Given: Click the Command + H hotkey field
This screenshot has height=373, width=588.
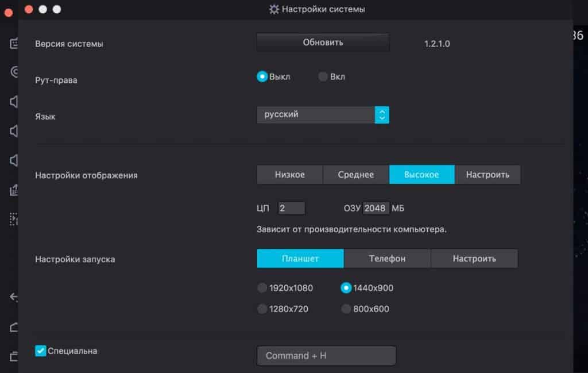Looking at the screenshot, I should click(x=326, y=355).
